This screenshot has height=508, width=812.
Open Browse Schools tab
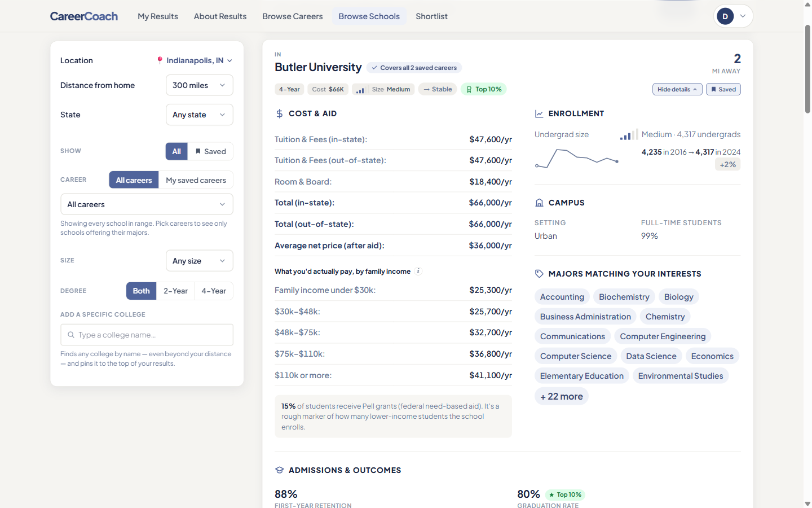(369, 16)
